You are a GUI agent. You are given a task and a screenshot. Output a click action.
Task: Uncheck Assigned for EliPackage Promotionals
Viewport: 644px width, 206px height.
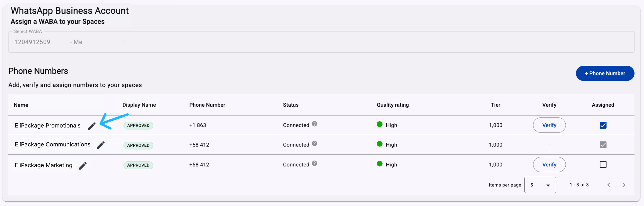click(603, 125)
